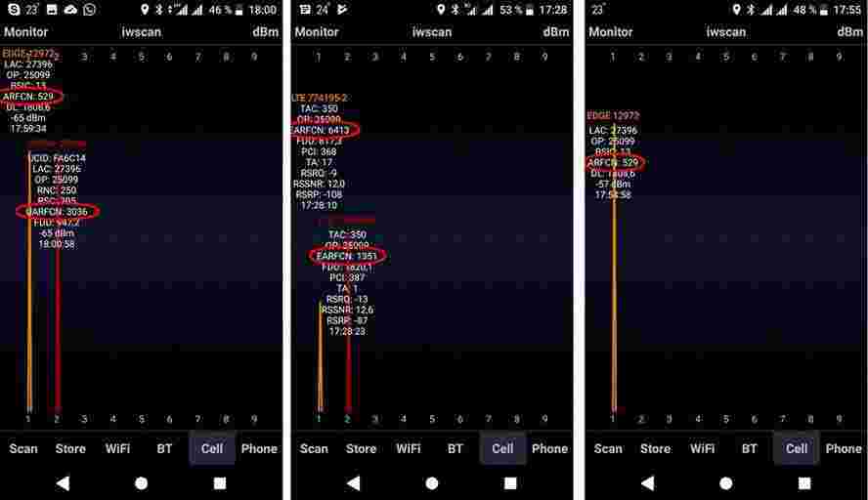Tap the EDGE 12972 cell label on right phone
The height and width of the screenshot is (500, 868).
(612, 116)
